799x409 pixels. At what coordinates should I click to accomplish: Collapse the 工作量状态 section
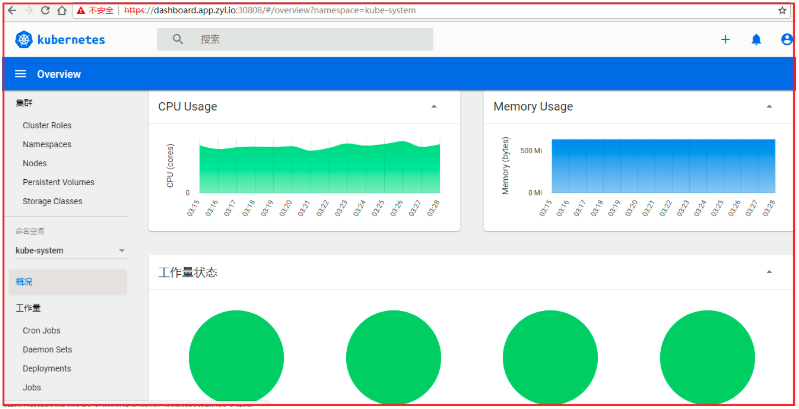(769, 272)
